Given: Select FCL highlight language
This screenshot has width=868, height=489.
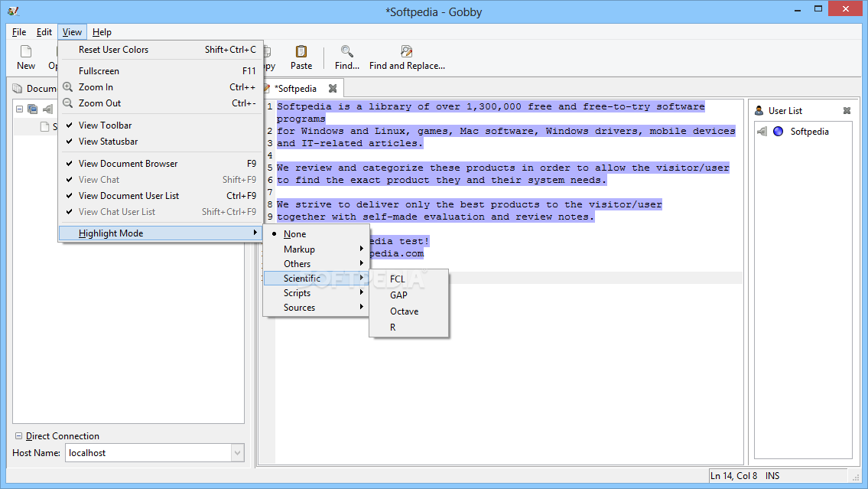Looking at the screenshot, I should pyautogui.click(x=408, y=279).
